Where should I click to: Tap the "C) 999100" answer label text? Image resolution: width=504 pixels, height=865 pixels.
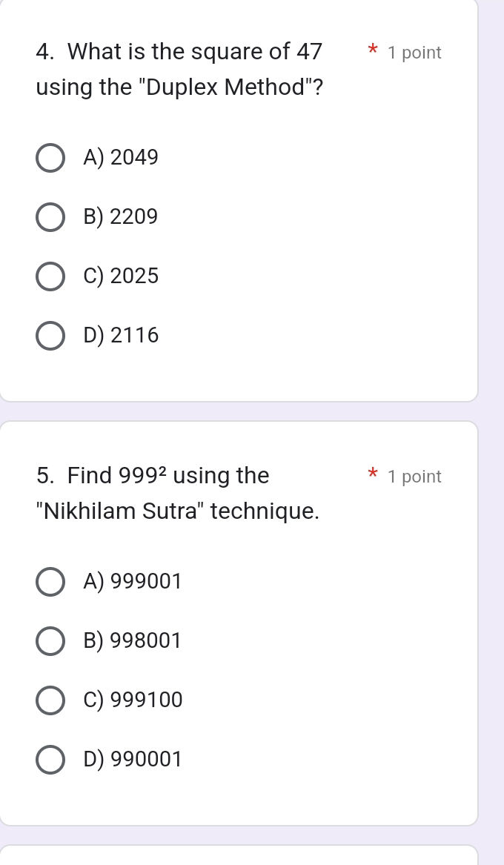pos(133,700)
